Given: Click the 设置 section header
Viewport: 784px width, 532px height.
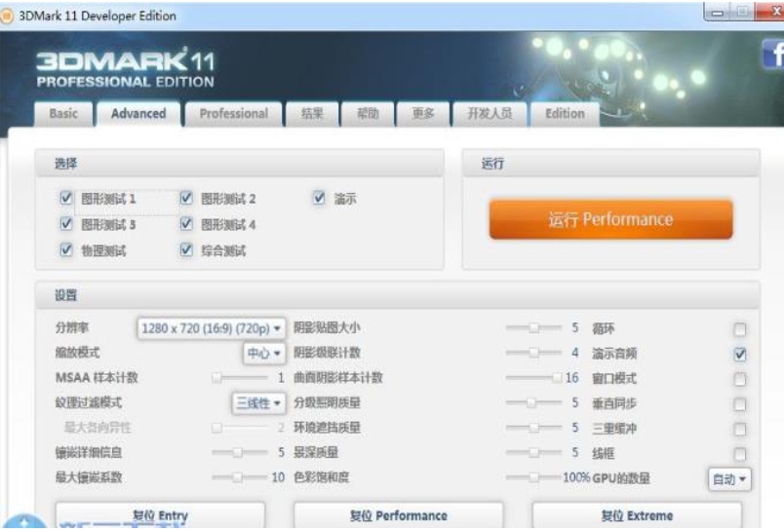Looking at the screenshot, I should [398, 295].
